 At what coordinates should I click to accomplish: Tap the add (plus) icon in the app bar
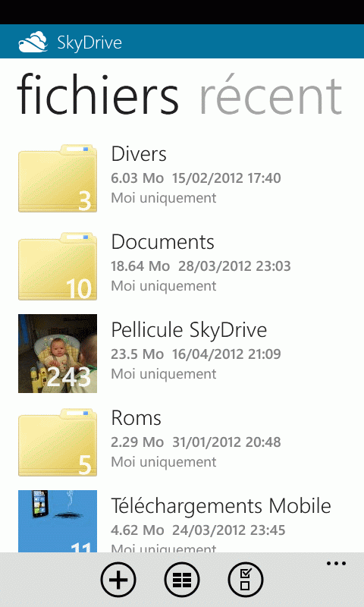click(x=118, y=580)
